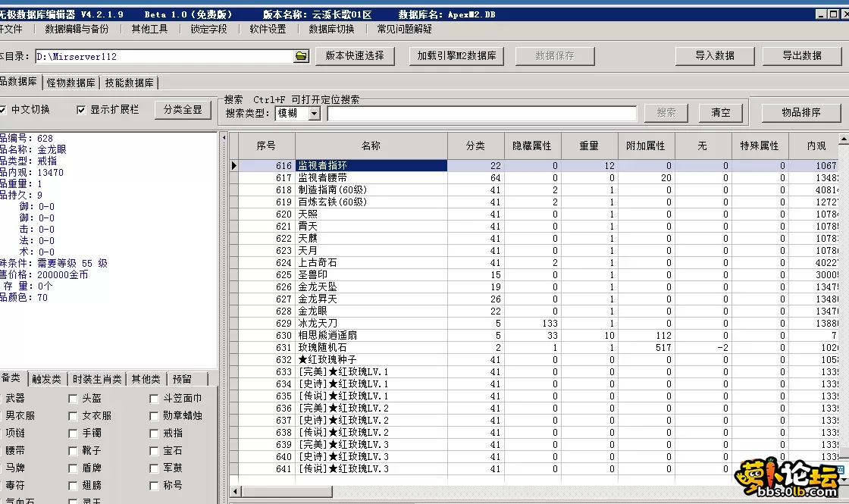Viewport: 849px width, 504px height.
Task: Open 物品排序 with its button
Action: (x=800, y=112)
